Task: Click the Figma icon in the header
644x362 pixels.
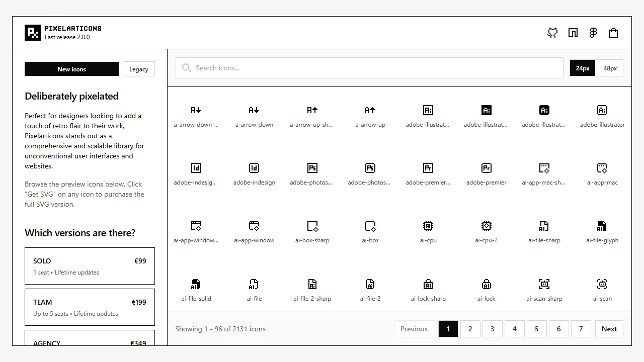Action: [593, 32]
